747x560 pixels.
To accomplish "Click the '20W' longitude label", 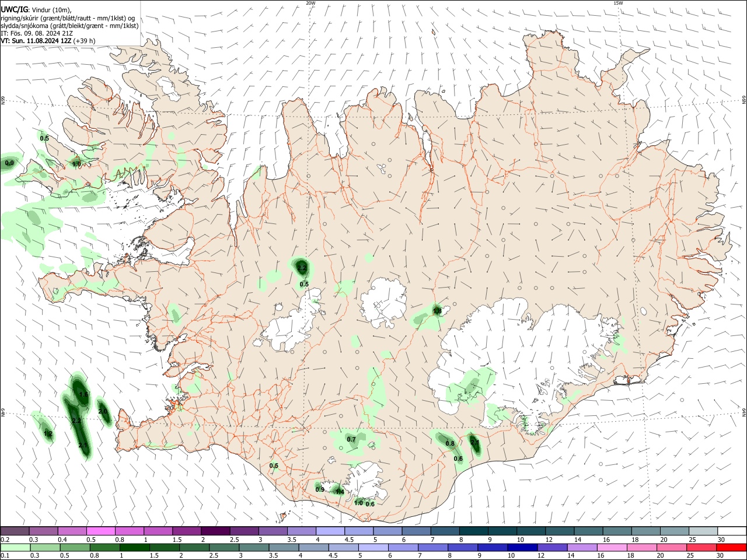I will (x=310, y=3).
